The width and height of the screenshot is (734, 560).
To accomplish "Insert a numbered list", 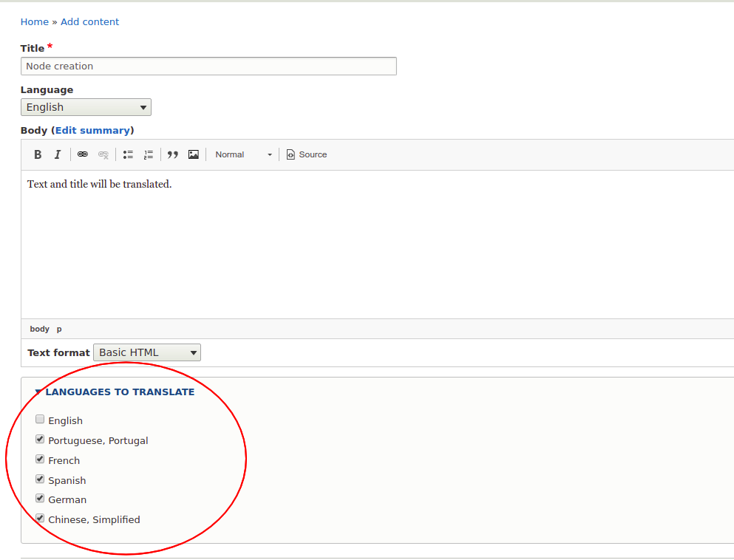I will tap(149, 154).
